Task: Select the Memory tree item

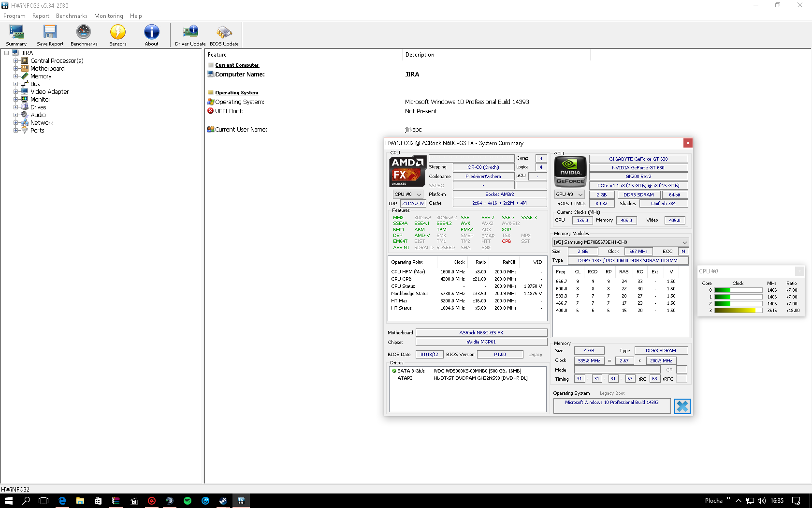Action: point(41,76)
